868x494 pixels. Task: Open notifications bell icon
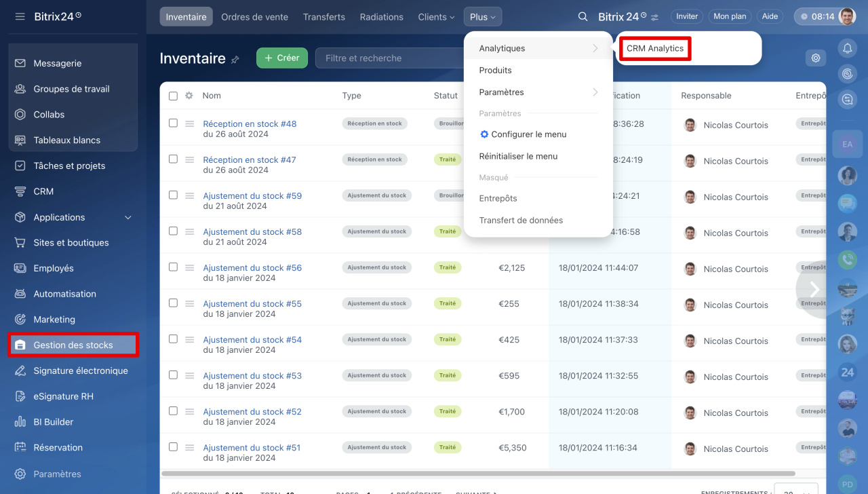click(847, 47)
